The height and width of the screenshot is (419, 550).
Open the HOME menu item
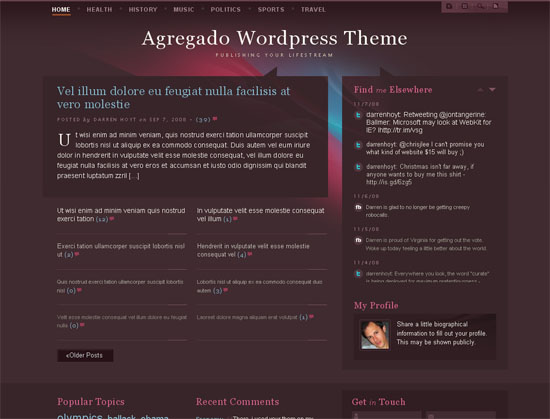61,9
